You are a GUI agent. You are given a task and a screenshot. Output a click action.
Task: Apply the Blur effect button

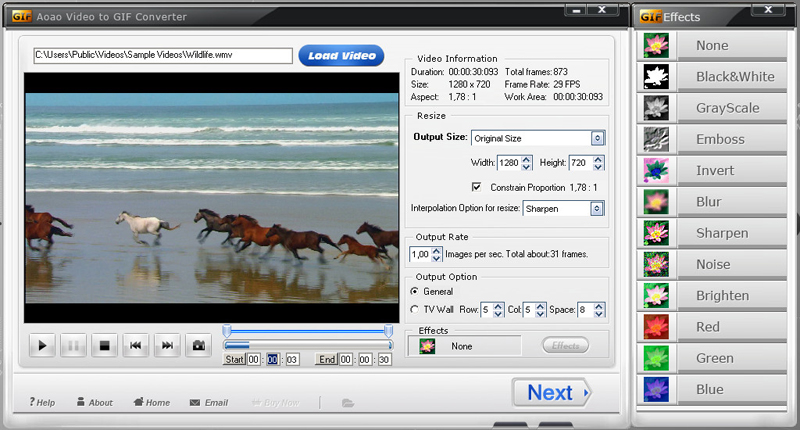click(732, 201)
